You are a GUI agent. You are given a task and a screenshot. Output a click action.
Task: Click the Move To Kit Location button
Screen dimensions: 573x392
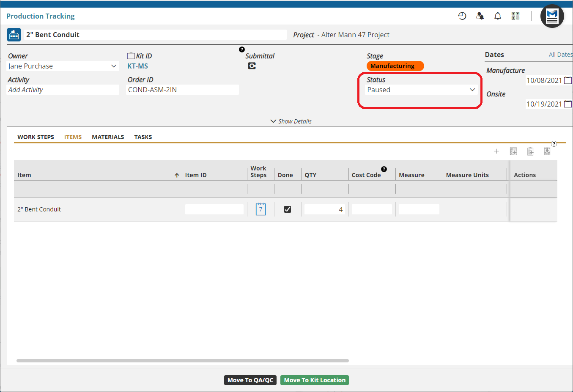(x=315, y=380)
